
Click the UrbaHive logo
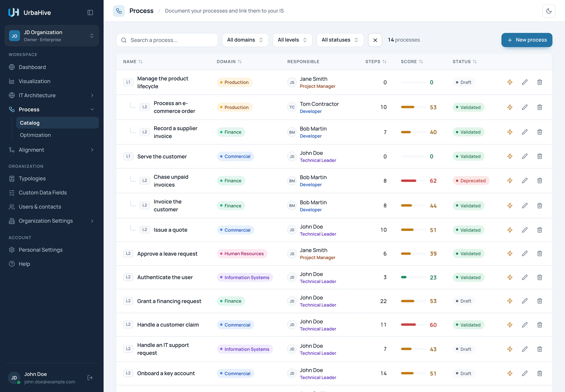(x=13, y=12)
